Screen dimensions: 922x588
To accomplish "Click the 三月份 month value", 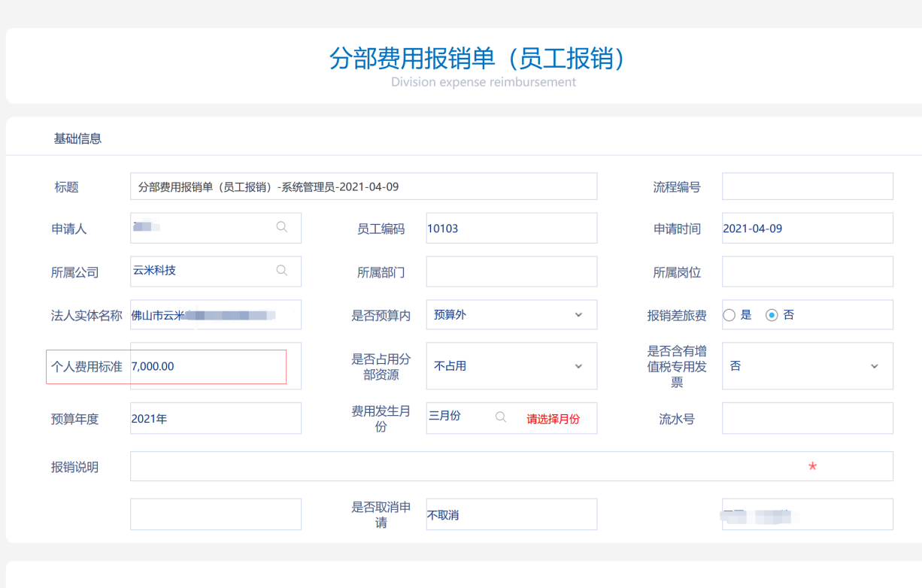I will click(444, 416).
